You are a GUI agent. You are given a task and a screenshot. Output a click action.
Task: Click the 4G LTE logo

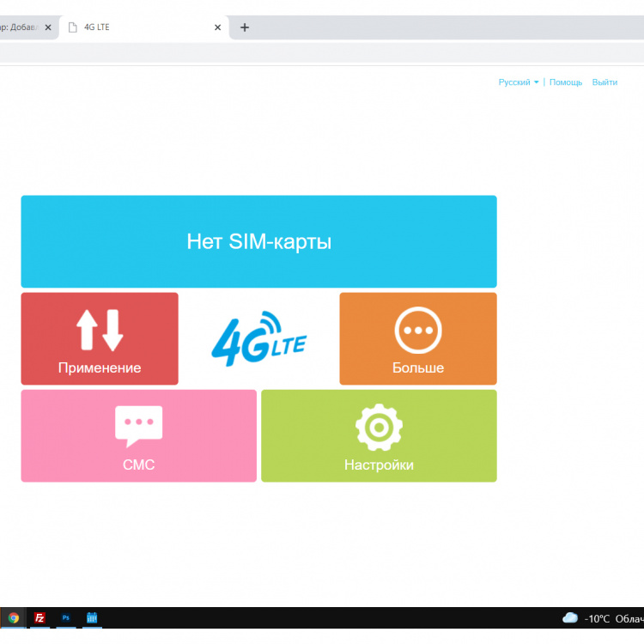(x=258, y=338)
